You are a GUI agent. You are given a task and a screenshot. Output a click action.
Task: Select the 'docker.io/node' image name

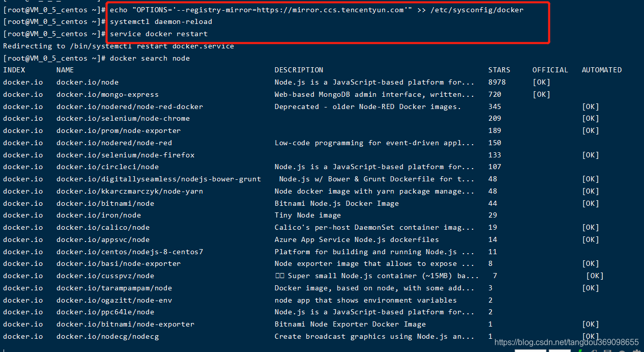click(87, 82)
